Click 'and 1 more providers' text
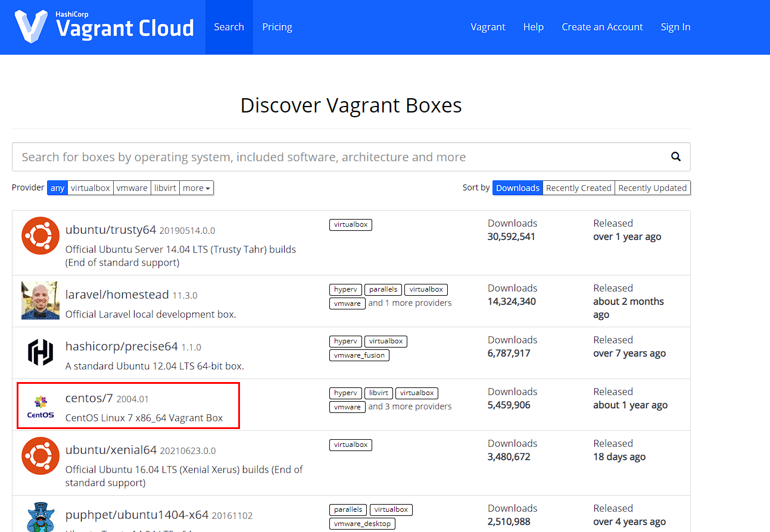Image resolution: width=770 pixels, height=532 pixels. coord(410,303)
